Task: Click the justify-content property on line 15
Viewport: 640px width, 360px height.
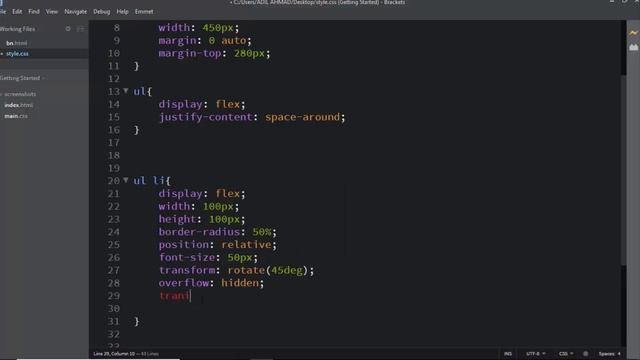Action: (206, 117)
